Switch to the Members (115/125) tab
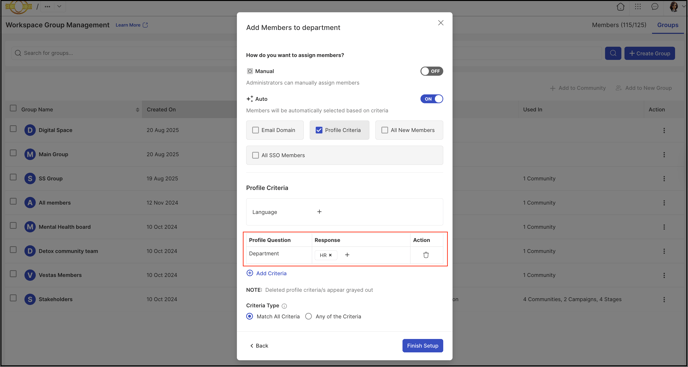This screenshot has height=367, width=688. pyautogui.click(x=619, y=25)
